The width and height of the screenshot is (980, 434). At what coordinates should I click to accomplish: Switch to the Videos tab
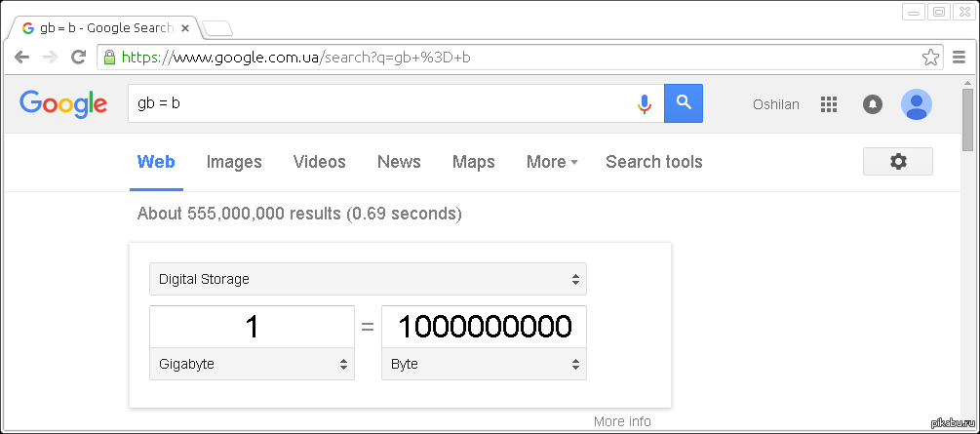319,162
